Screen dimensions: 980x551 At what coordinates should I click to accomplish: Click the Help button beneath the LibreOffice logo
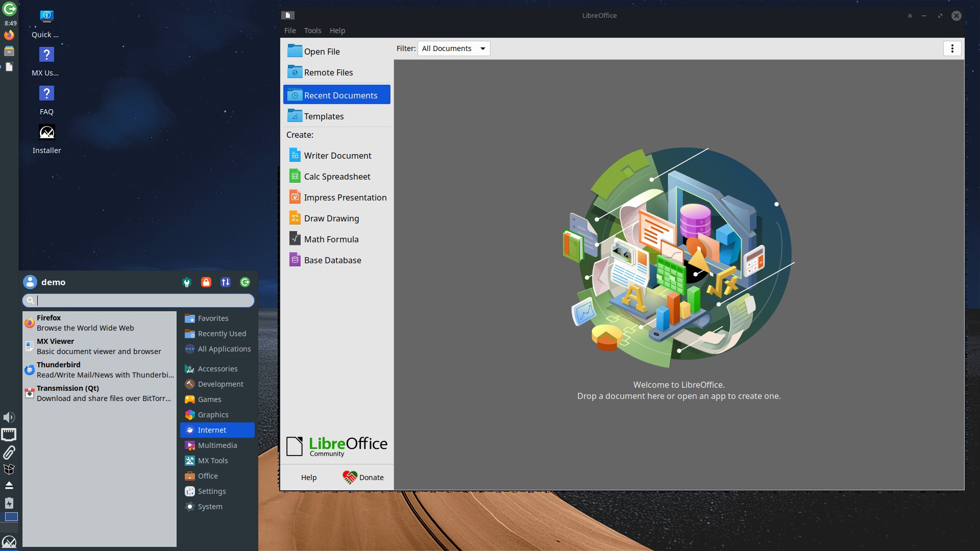tap(309, 478)
